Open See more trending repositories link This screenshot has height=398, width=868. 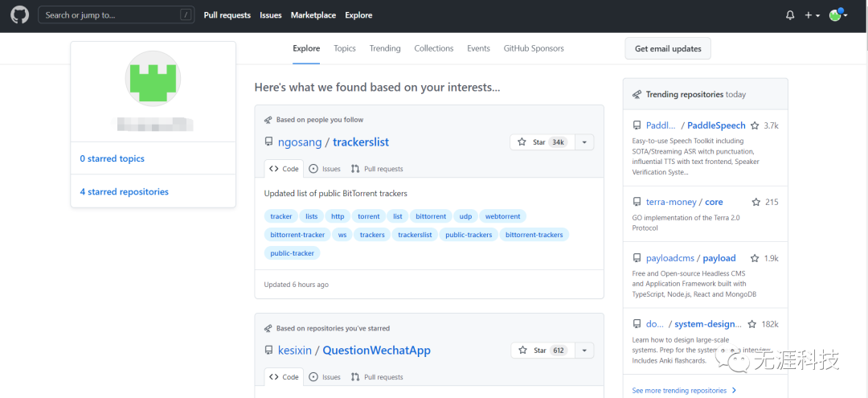(x=684, y=390)
